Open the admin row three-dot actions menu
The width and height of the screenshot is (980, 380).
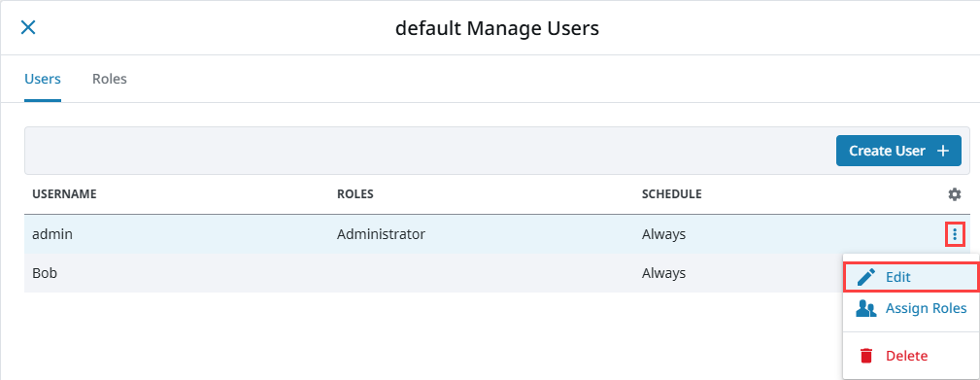955,234
